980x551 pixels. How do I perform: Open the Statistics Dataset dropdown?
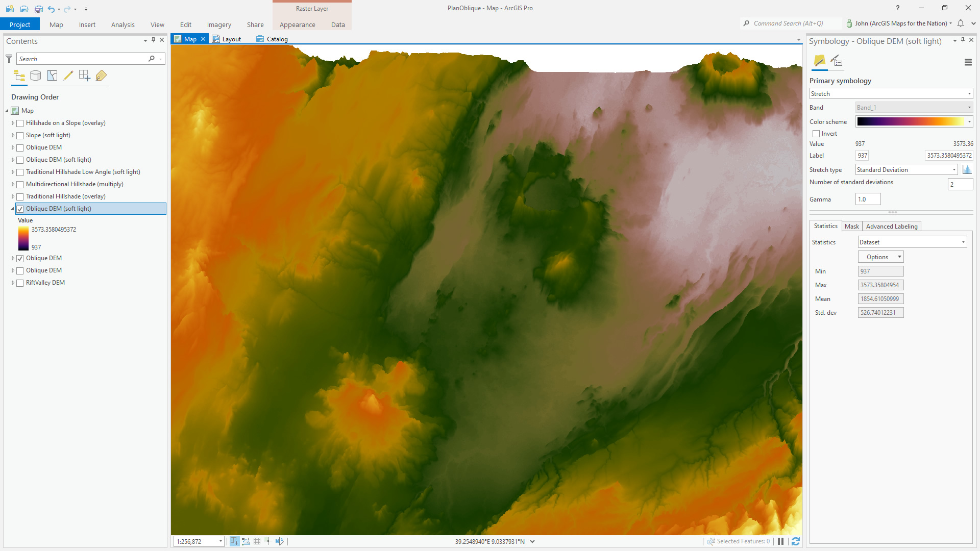point(912,242)
